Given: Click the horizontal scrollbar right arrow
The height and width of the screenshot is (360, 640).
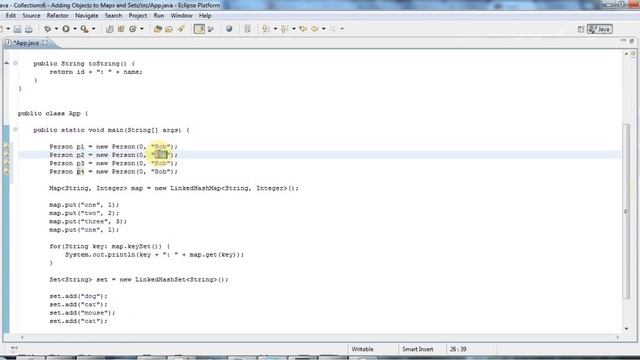Looking at the screenshot, I should tap(618, 337).
